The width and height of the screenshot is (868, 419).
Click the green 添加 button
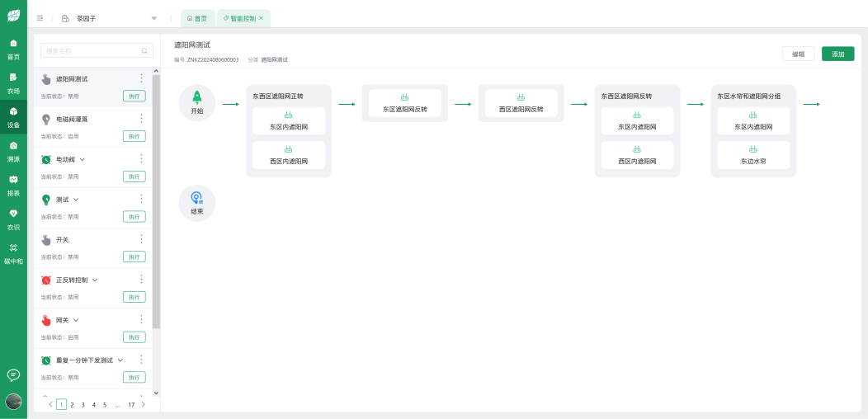(x=838, y=54)
